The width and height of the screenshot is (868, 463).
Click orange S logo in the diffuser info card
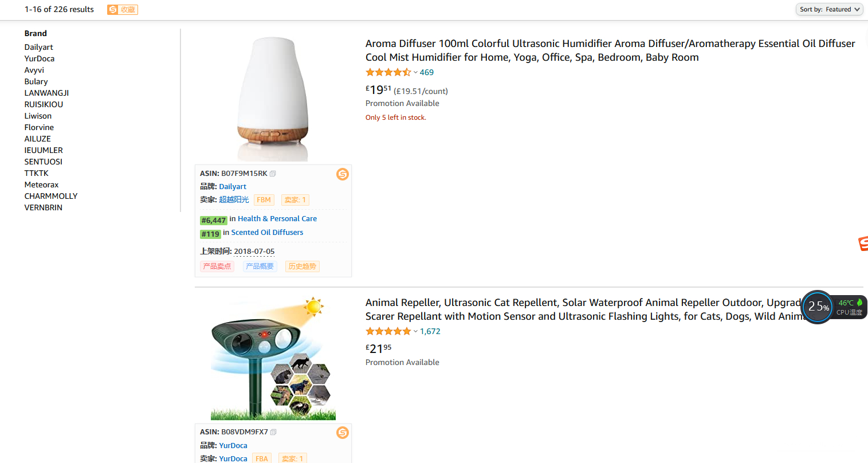pyautogui.click(x=343, y=174)
